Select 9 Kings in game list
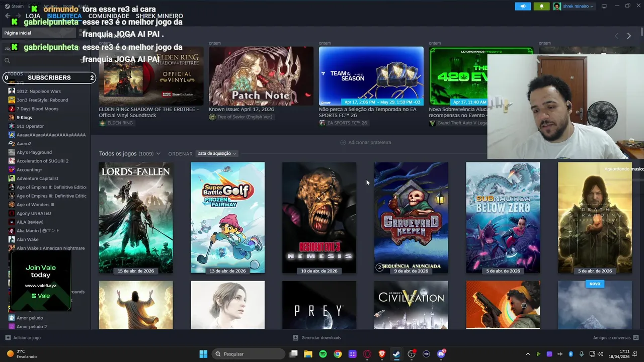 [x=24, y=117]
